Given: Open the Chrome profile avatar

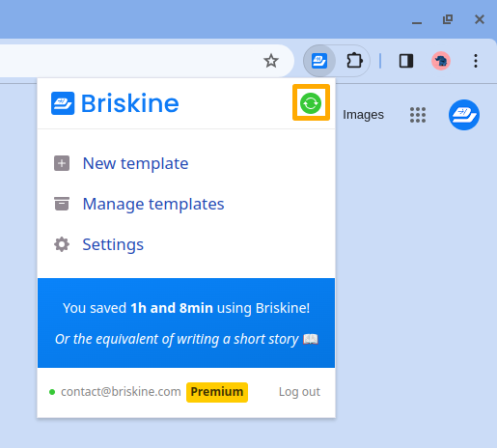Looking at the screenshot, I should 441,61.
